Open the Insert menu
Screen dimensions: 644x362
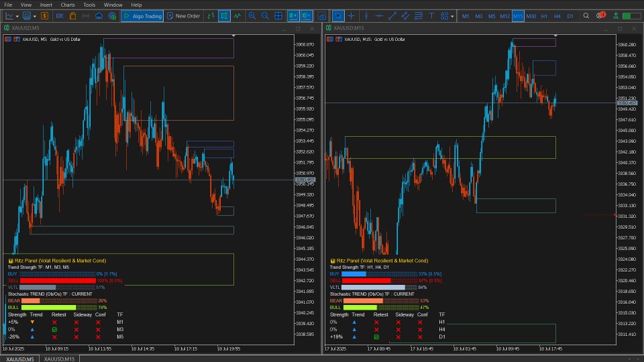[x=46, y=5]
